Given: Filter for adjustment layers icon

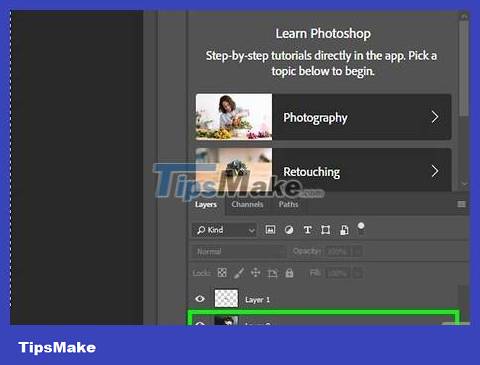Looking at the screenshot, I should click(x=289, y=230).
